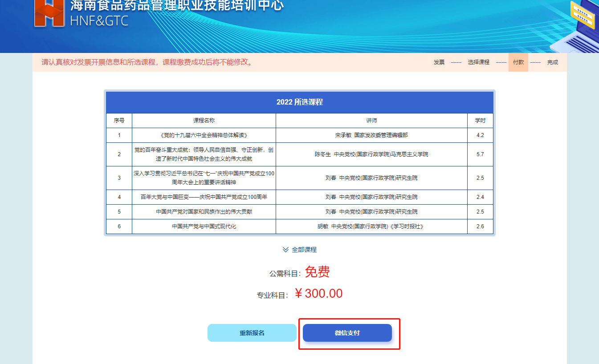This screenshot has height=364, width=599.
Task: Go to the 发票 step
Action: tap(439, 62)
